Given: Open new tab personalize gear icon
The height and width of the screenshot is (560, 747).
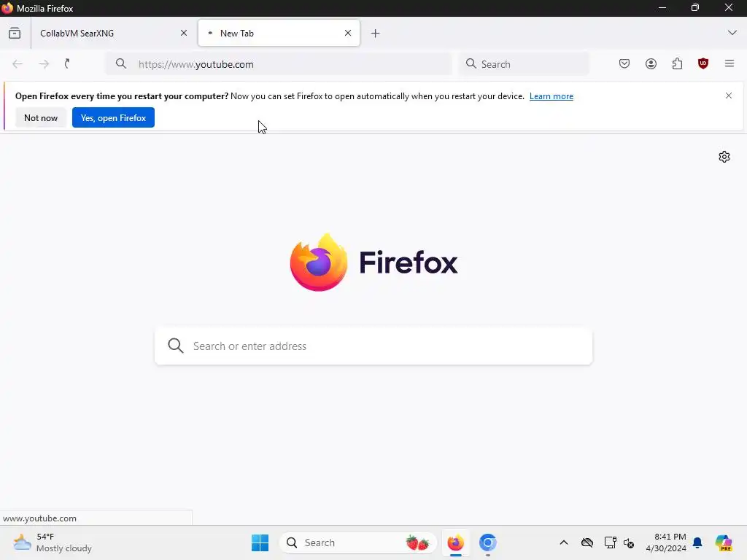Looking at the screenshot, I should pyautogui.click(x=724, y=157).
